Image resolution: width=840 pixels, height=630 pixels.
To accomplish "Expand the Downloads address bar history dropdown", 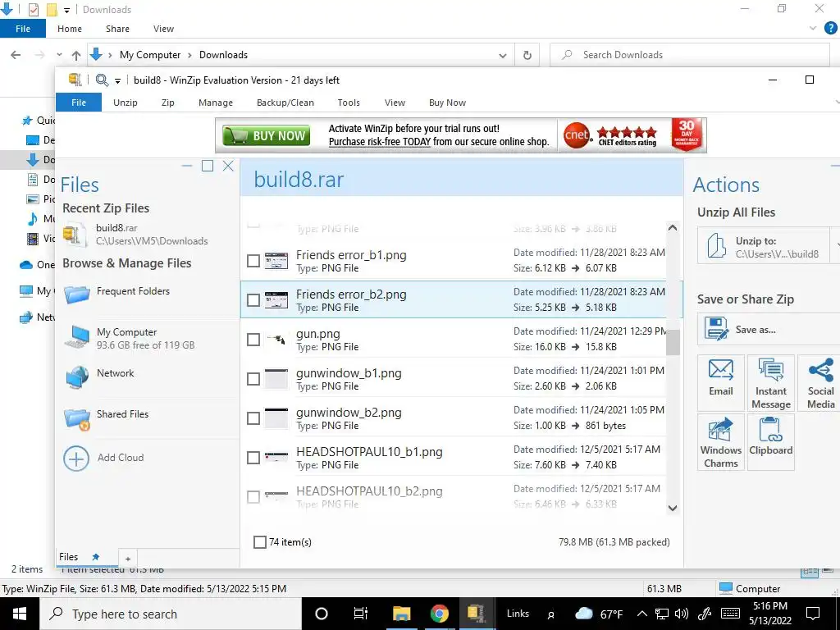I will [x=503, y=55].
